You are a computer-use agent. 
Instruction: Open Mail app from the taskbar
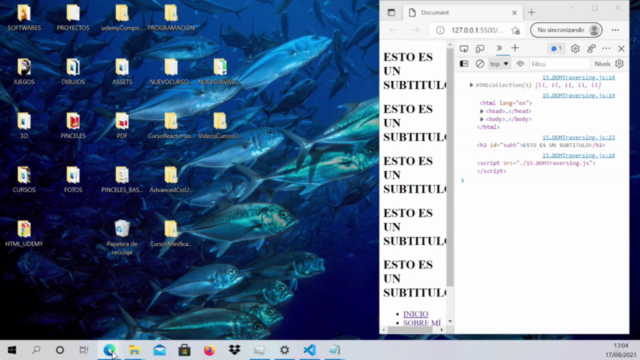tap(160, 350)
